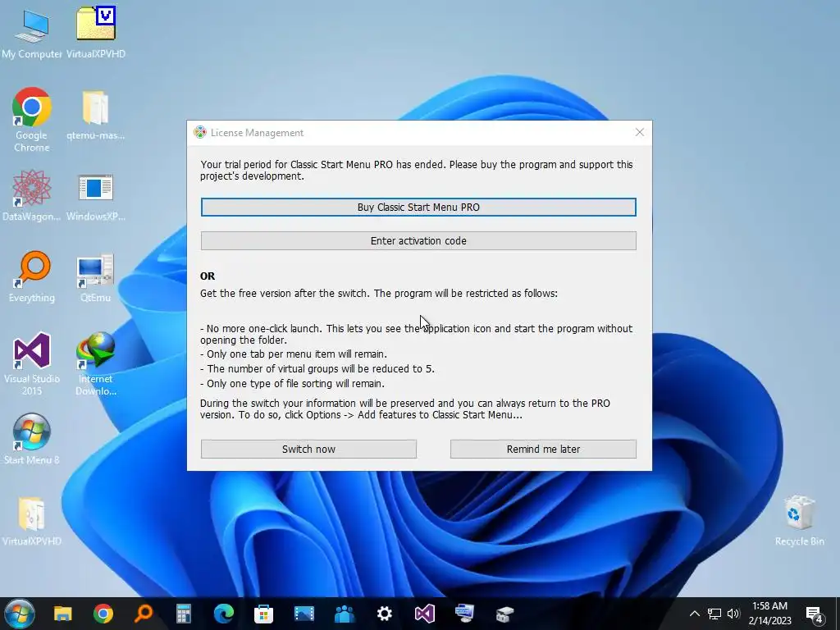
Task: Open My Computer desktop icon
Action: click(x=32, y=33)
